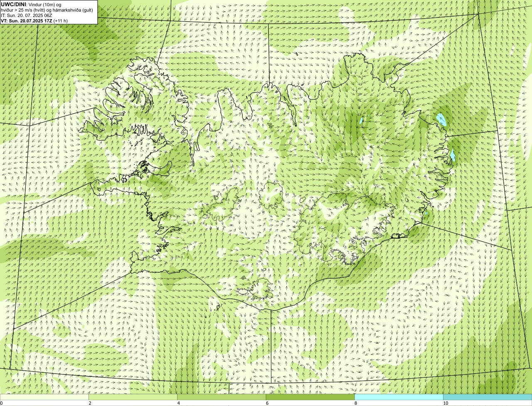Select the light green 2–4 m/s scale segment

[x=133, y=397]
